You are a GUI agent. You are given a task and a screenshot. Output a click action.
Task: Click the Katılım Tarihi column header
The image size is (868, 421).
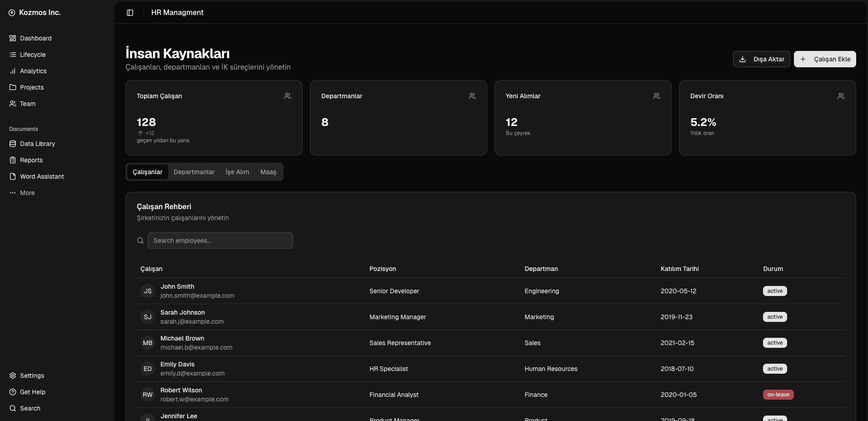click(x=679, y=269)
